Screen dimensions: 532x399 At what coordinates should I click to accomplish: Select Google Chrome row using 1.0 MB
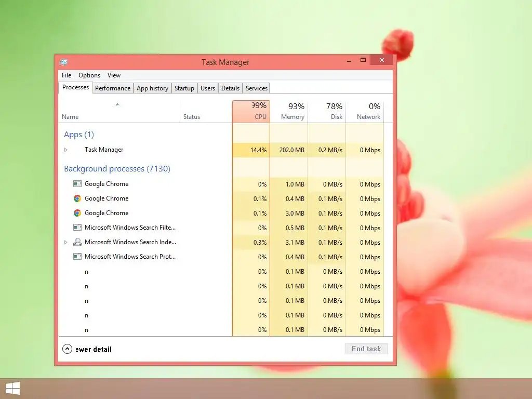221,184
